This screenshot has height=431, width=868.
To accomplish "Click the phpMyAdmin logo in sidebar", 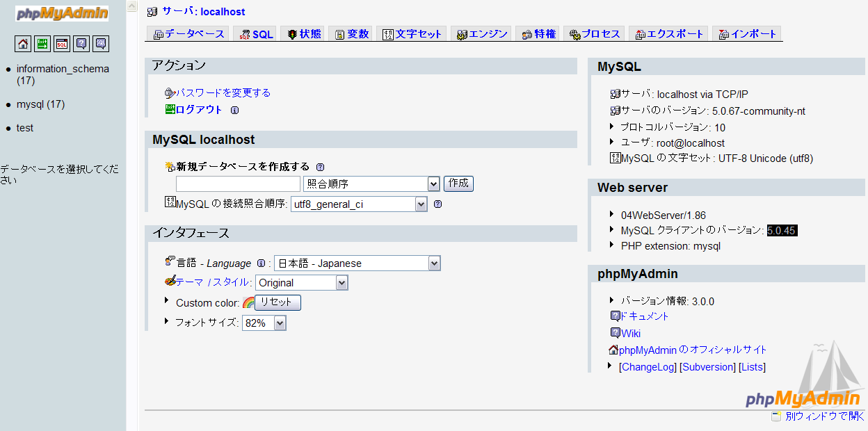I will click(x=63, y=13).
